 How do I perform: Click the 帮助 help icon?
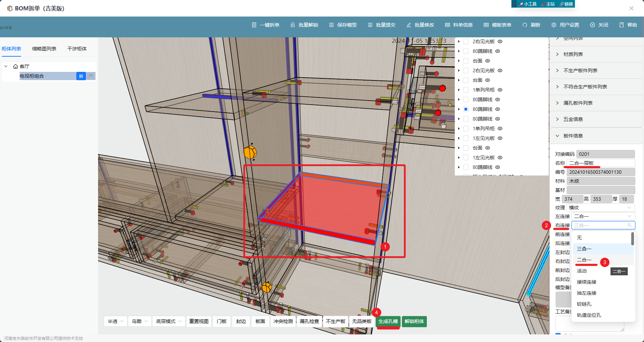(622, 25)
